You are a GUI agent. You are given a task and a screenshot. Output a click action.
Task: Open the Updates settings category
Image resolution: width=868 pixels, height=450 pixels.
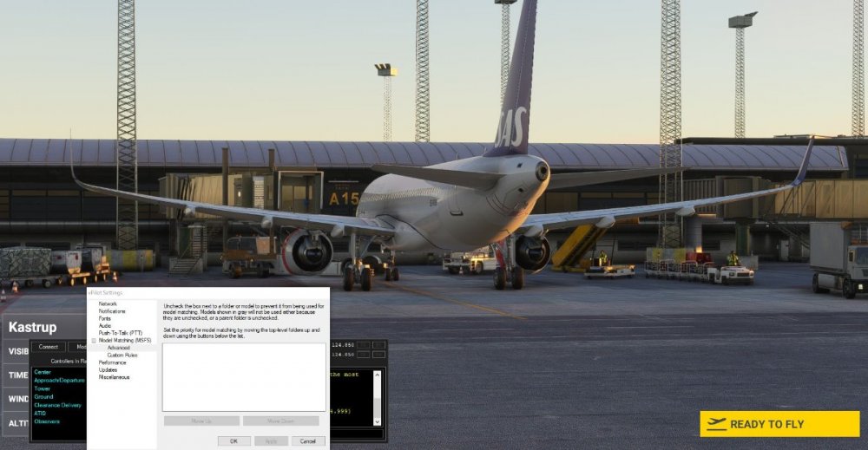pos(108,370)
